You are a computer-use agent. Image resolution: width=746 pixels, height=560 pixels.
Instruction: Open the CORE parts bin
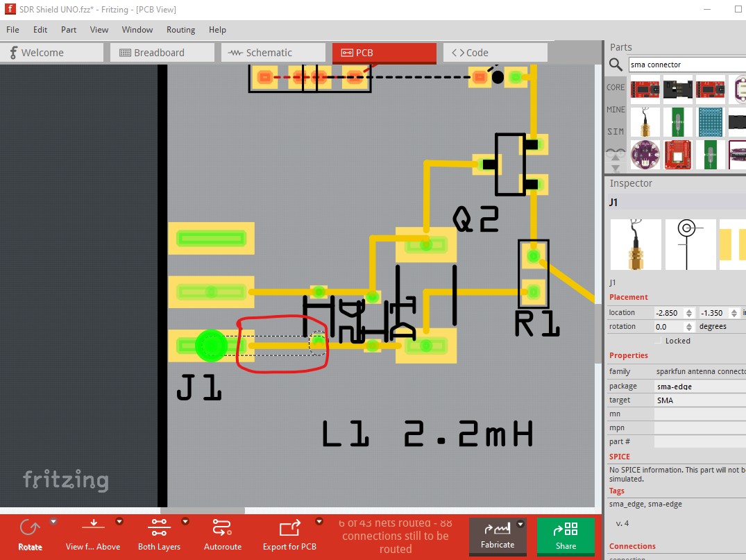615,87
